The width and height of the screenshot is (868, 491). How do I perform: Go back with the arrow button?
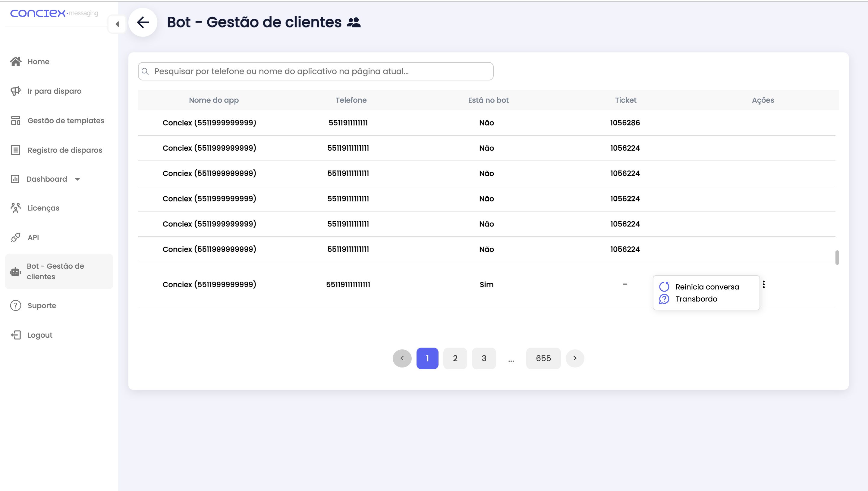[143, 22]
